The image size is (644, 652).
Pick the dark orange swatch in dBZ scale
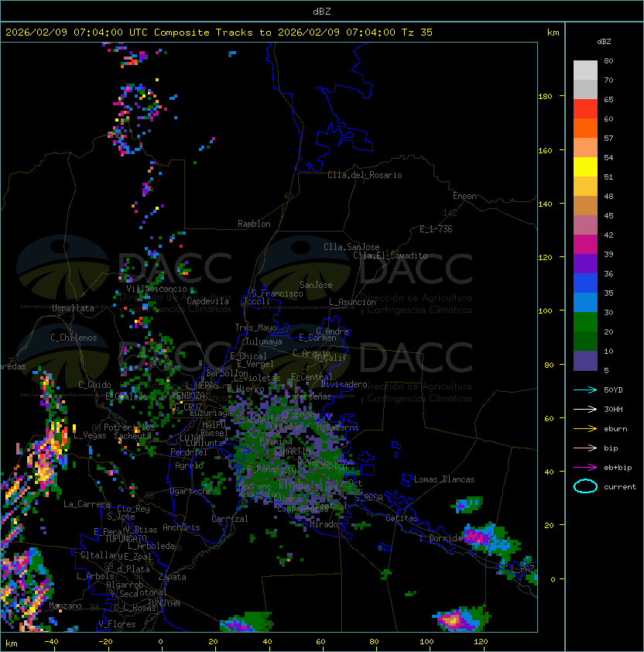coord(585,128)
